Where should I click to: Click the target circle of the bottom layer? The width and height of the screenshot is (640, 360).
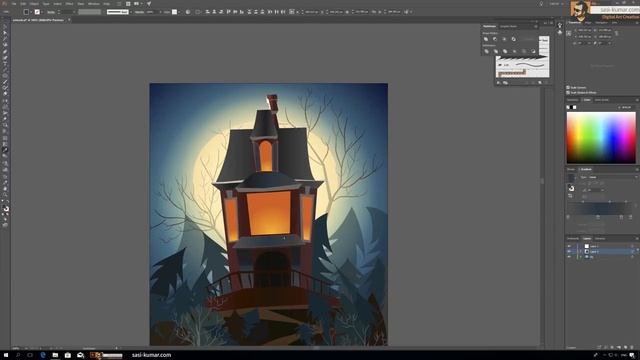pos(632,257)
